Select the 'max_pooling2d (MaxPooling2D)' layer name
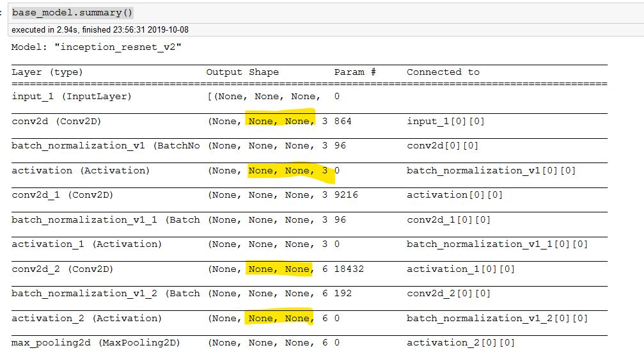This screenshot has height=357, width=644. (x=96, y=343)
